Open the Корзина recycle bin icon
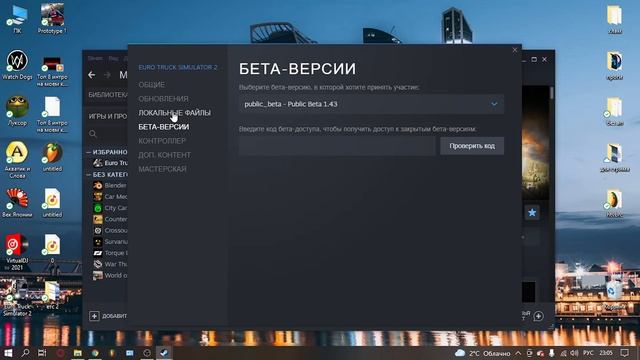The image size is (640, 360). tap(614, 295)
